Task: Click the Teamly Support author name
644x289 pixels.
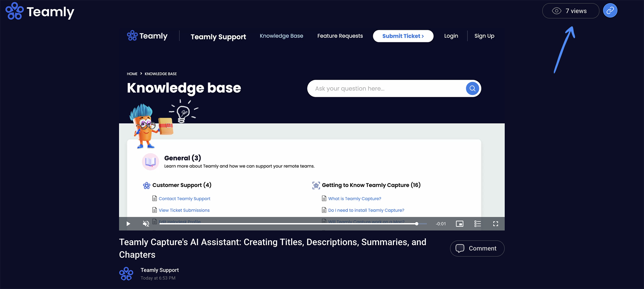Action: pos(160,270)
